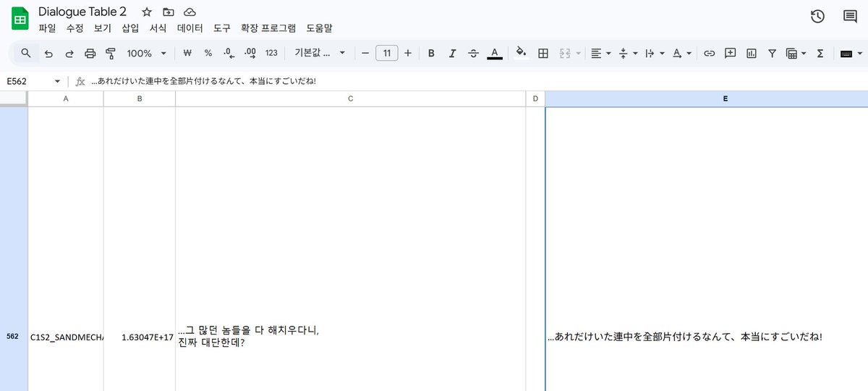Create a filter with funnel icon
This screenshot has width=868, height=391.
[772, 53]
